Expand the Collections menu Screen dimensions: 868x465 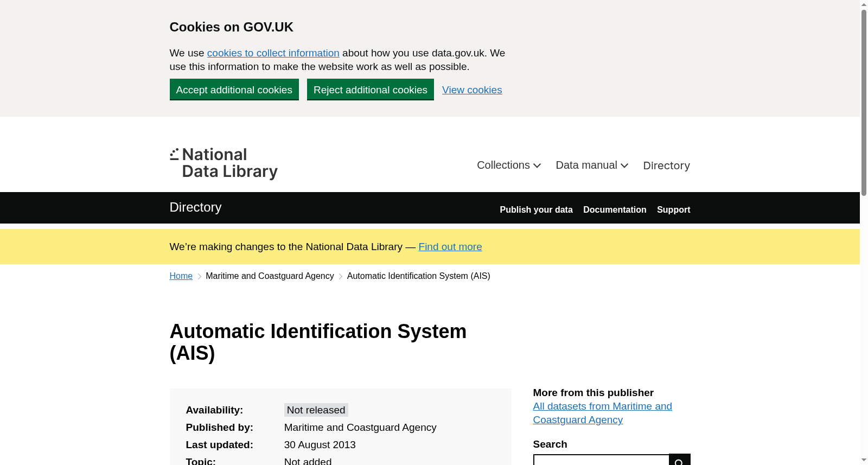click(x=509, y=165)
